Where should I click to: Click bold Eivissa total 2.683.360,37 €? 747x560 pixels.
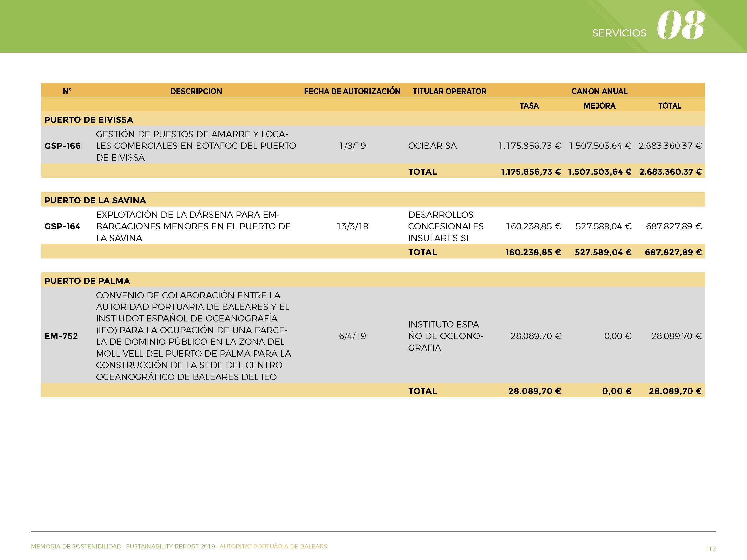671,172
